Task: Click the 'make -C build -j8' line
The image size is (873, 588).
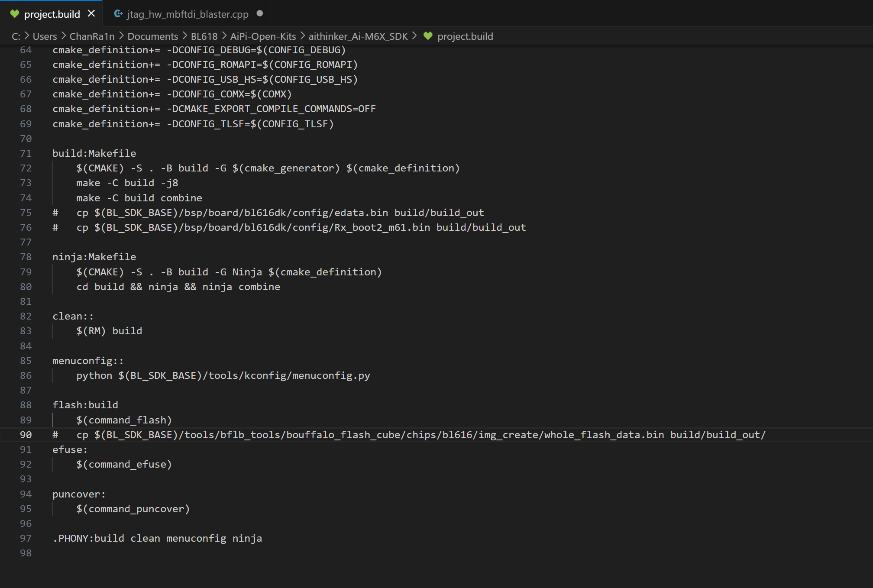Action: (127, 183)
